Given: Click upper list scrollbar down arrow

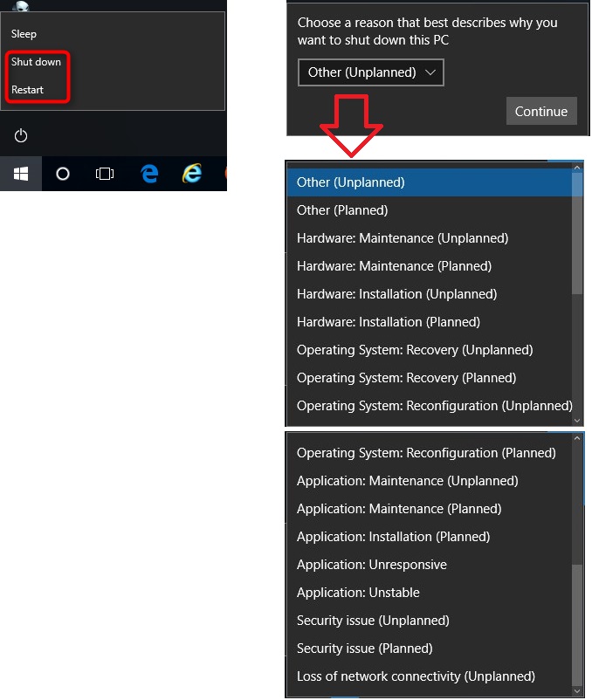Looking at the screenshot, I should pyautogui.click(x=577, y=421).
